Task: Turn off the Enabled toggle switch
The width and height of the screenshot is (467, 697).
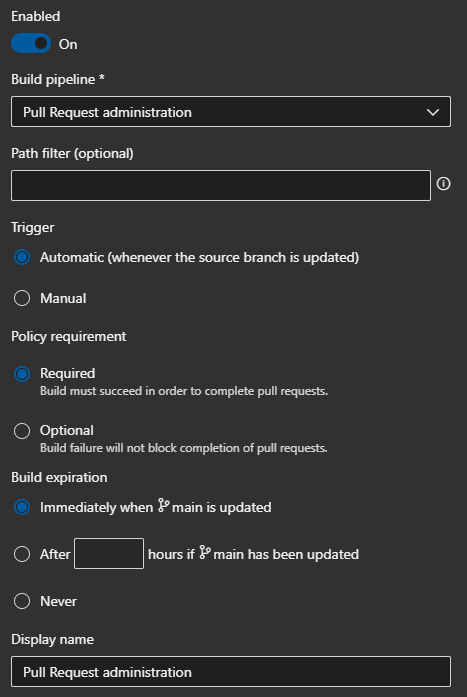Action: 31,43
